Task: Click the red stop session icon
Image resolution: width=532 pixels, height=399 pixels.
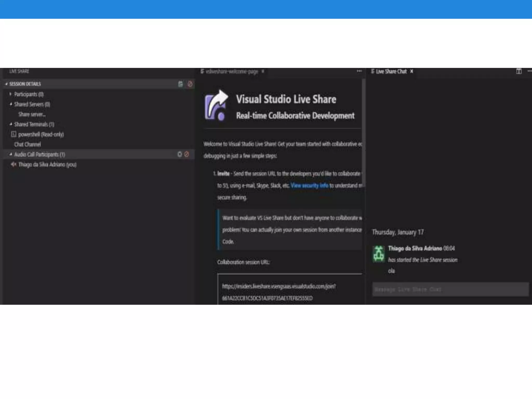Action: 190,84
